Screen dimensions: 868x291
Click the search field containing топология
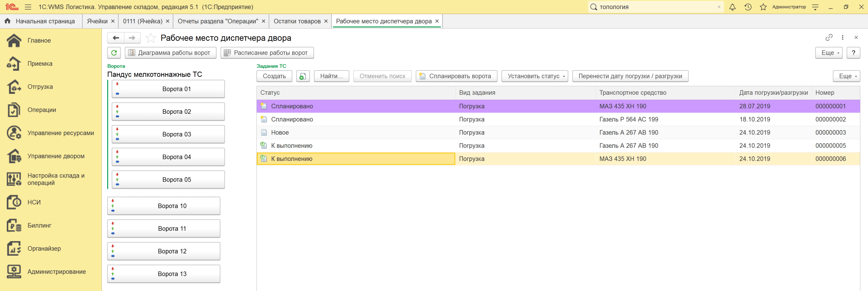(654, 7)
